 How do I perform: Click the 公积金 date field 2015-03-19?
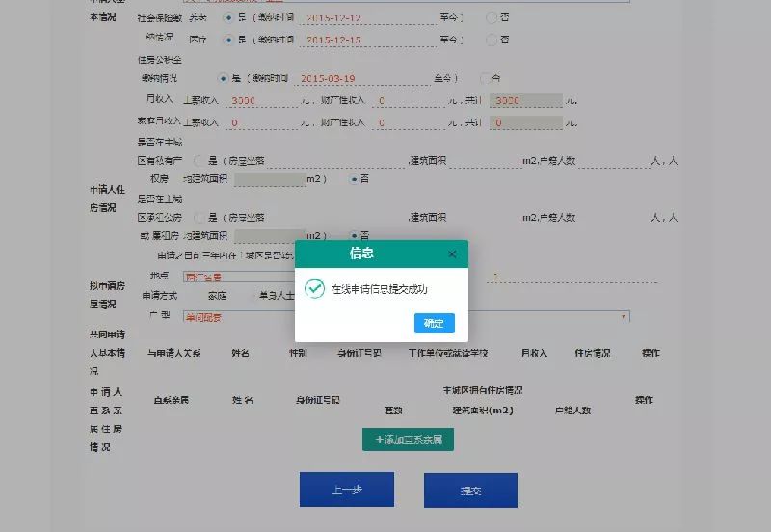tap(362, 78)
